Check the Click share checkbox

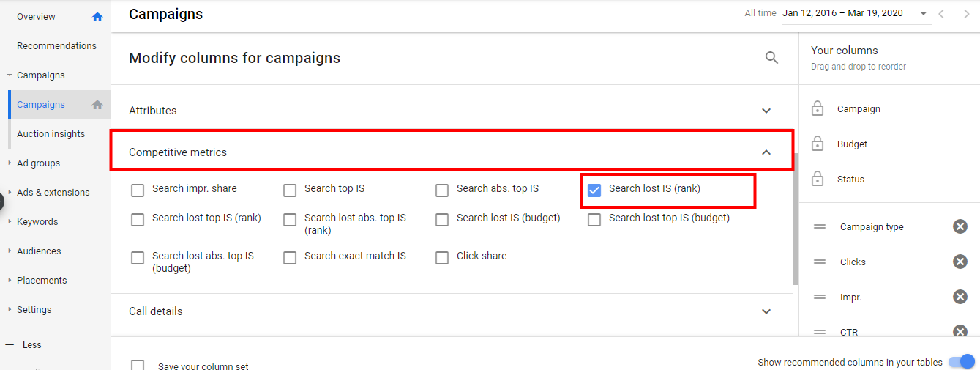pos(442,258)
